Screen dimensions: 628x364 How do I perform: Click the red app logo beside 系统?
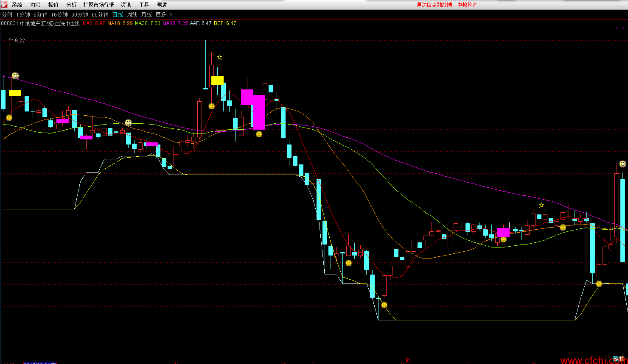click(x=4, y=5)
